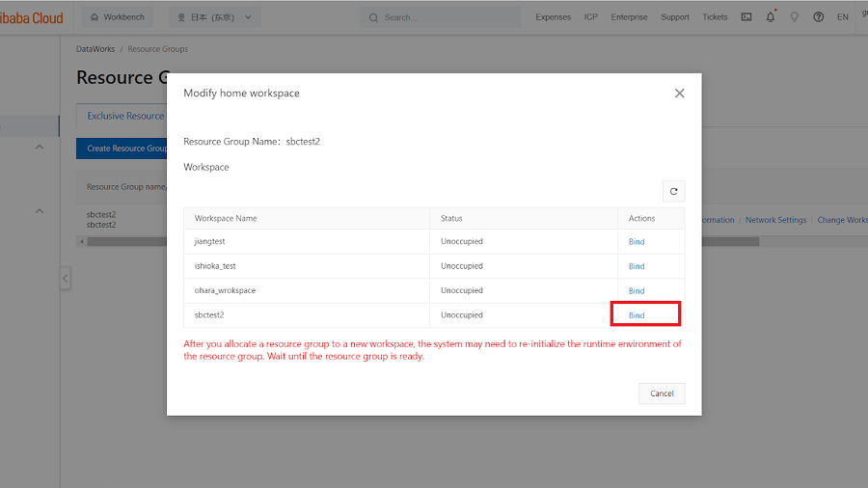Collapse the first sidebar section chevron
Viewport: 868px width, 488px height.
[x=41, y=148]
